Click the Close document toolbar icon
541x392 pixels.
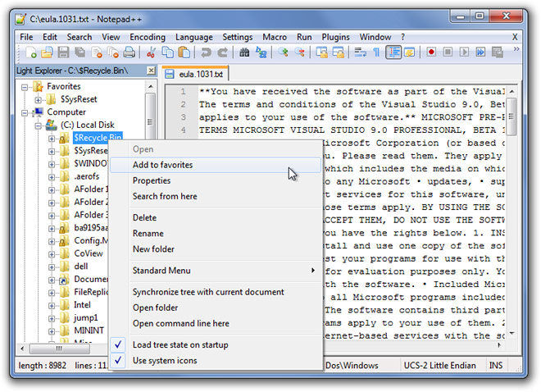[96, 52]
